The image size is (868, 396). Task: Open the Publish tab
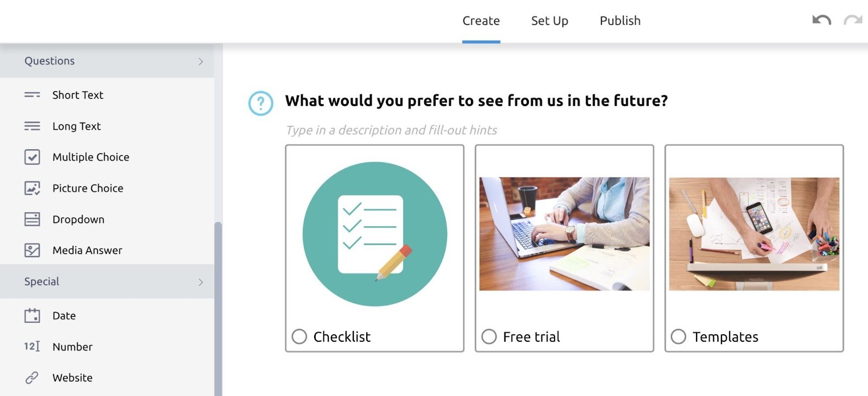(620, 21)
